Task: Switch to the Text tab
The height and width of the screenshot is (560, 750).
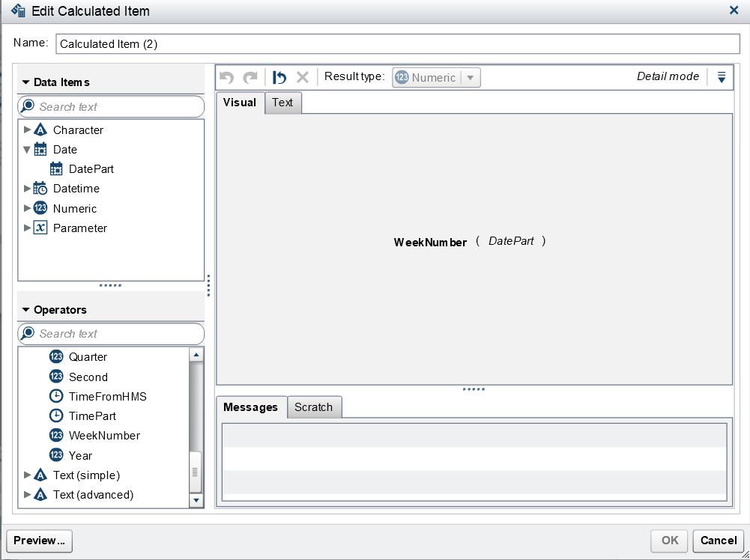Action: 282,103
